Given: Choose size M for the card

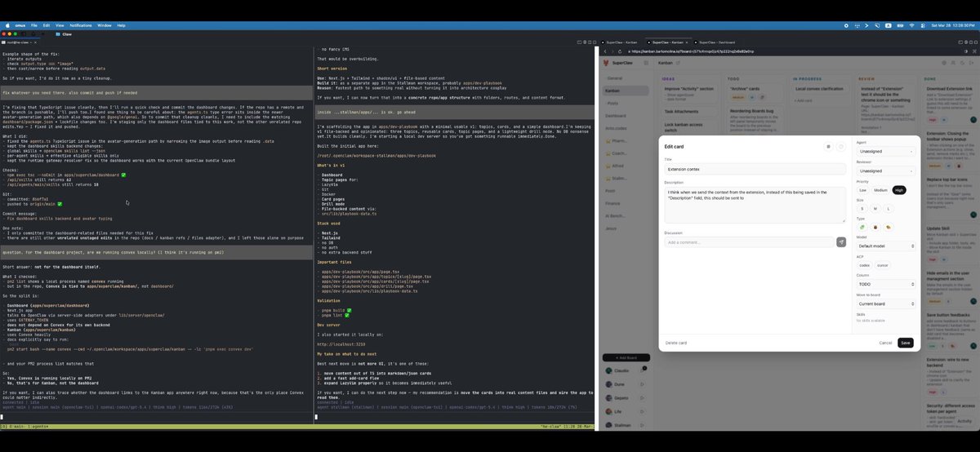Looking at the screenshot, I should (875, 208).
